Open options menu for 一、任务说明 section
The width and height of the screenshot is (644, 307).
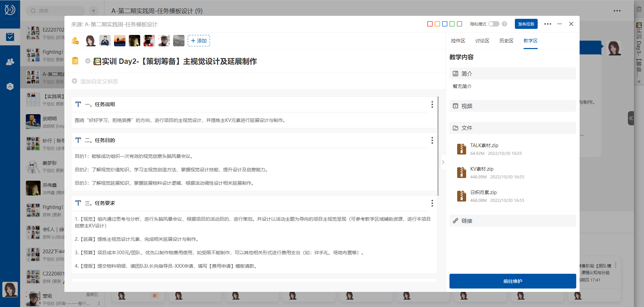432,104
